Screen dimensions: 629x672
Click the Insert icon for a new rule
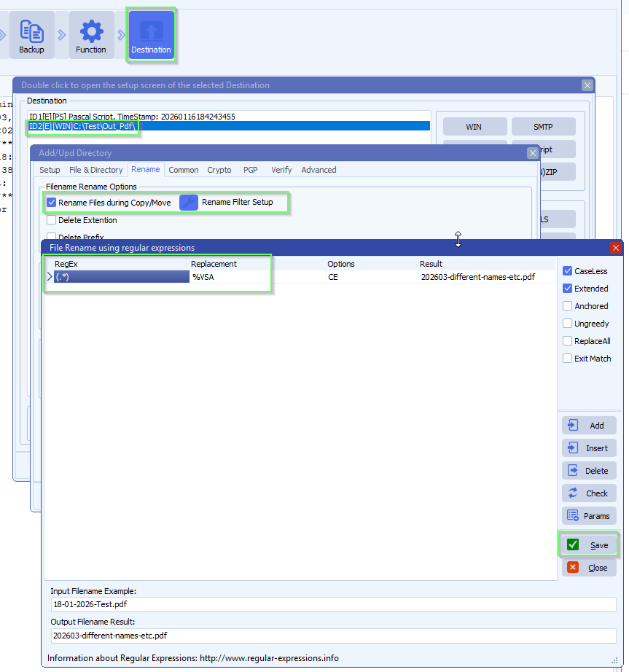pyautogui.click(x=588, y=448)
